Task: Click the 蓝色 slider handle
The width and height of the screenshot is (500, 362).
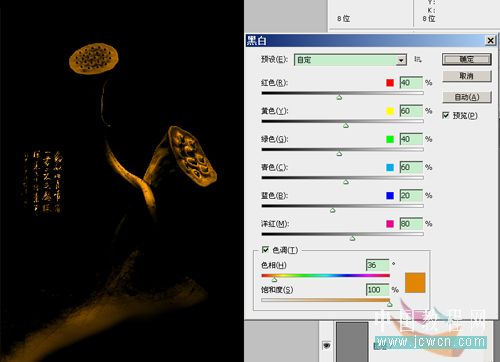Action: coord(332,210)
